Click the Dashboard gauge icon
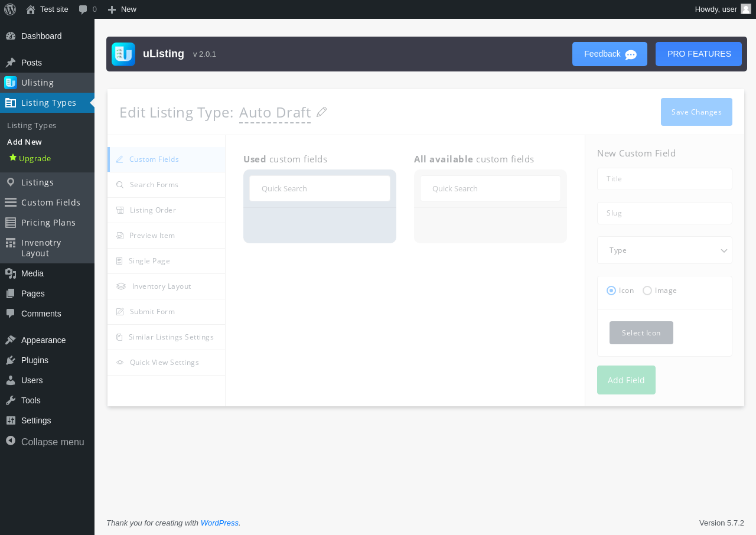Viewport: 756px width, 535px height. pyautogui.click(x=11, y=36)
